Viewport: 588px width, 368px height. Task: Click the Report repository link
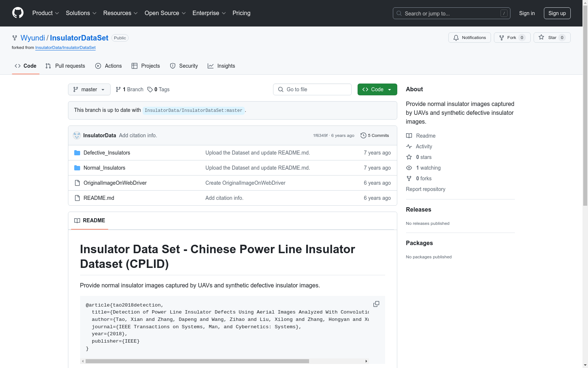(426, 189)
